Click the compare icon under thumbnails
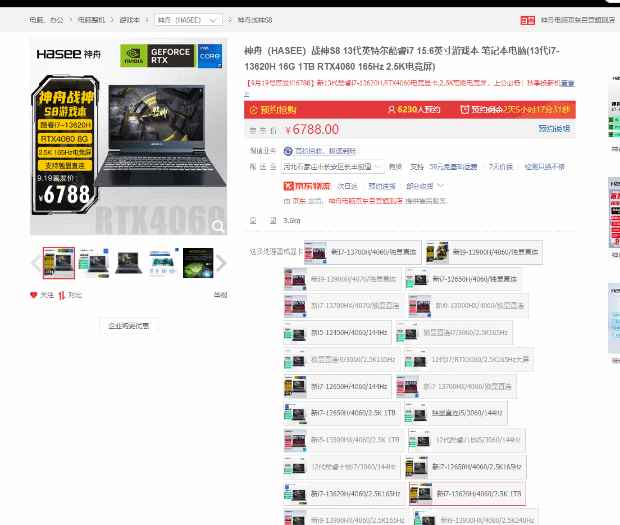Viewport: 620px width, 525px height. click(x=61, y=295)
